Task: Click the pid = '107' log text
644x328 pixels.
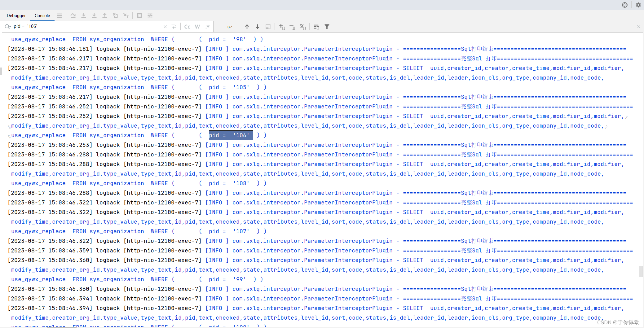Action: [x=229, y=231]
